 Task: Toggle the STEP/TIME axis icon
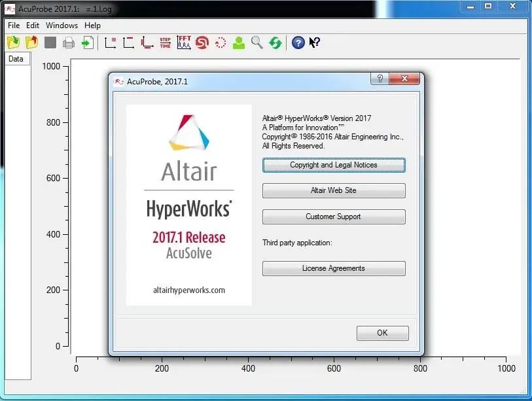pyautogui.click(x=166, y=43)
